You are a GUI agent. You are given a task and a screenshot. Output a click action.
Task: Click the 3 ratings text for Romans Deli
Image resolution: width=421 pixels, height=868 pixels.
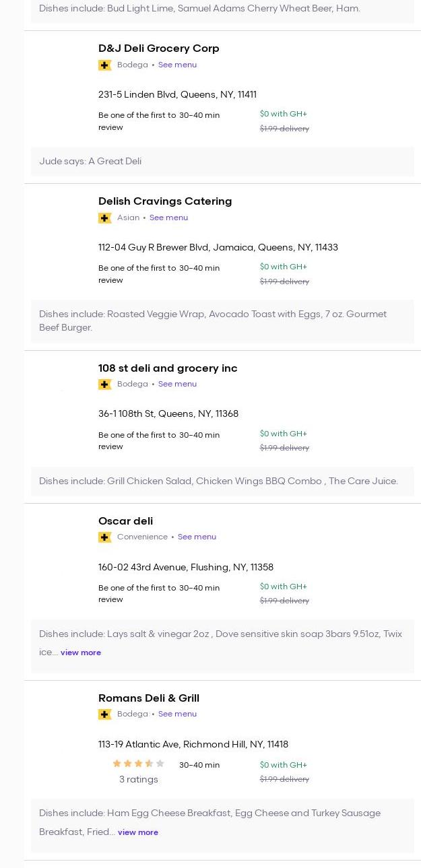pyautogui.click(x=138, y=780)
